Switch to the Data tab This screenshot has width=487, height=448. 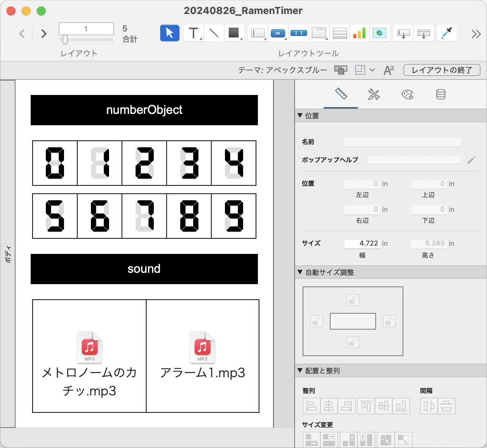[441, 94]
